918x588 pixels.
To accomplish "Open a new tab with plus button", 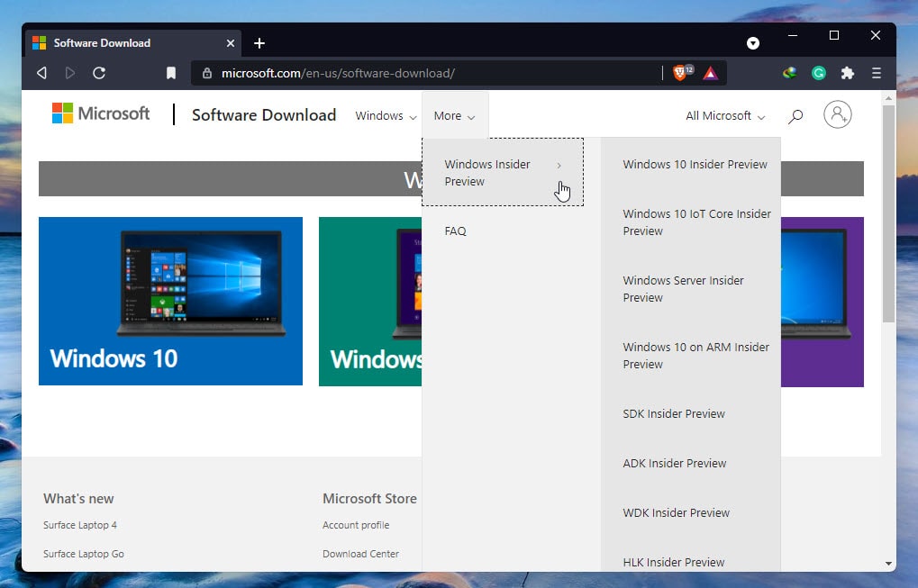I will click(259, 43).
